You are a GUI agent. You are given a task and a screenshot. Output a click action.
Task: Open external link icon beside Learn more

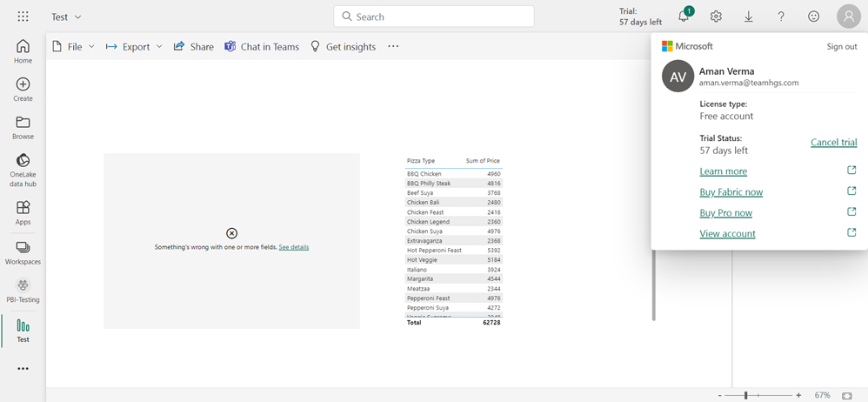tap(851, 171)
